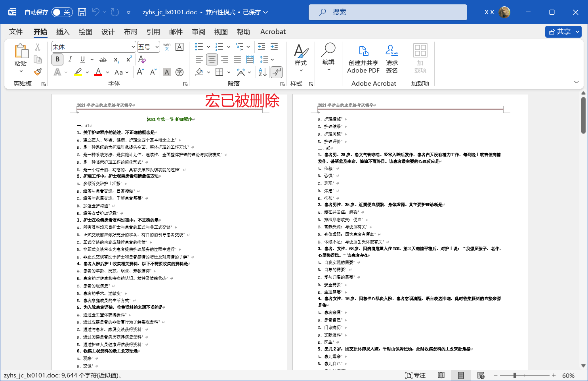Increase paragraph indent

tap(274, 47)
